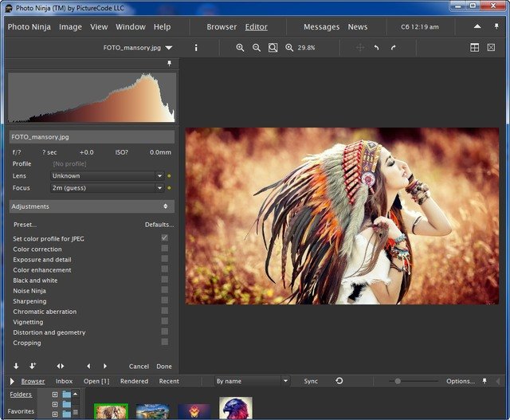Click the split view grid icon
510x420 pixels.
tap(474, 48)
